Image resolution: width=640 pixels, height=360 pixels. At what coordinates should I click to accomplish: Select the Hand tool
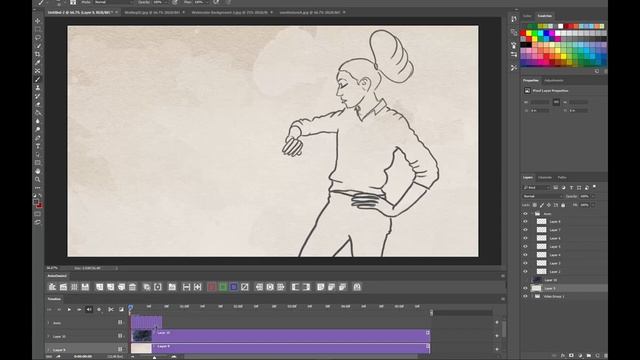point(38,171)
